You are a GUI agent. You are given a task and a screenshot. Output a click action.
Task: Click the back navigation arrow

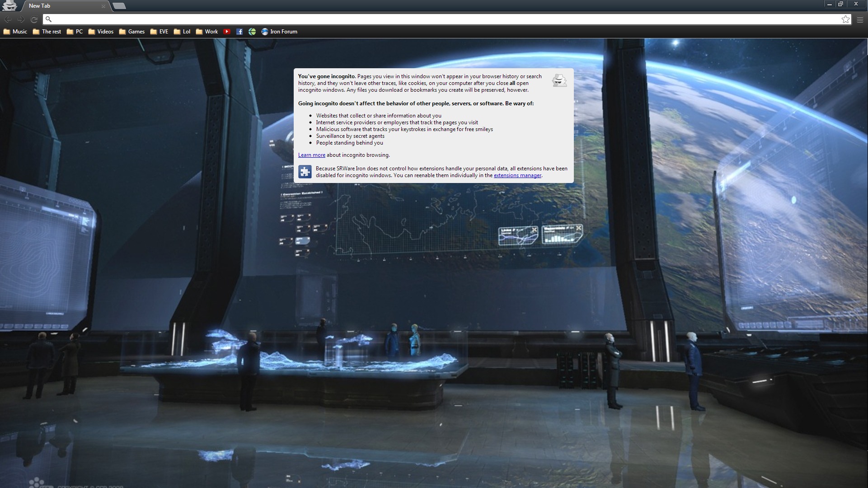point(8,19)
